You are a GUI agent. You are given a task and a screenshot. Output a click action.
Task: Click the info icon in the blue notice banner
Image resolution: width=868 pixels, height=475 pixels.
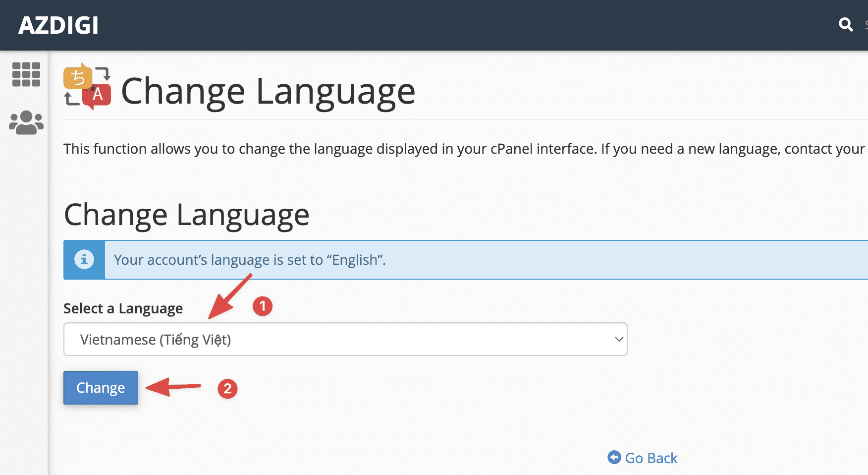(84, 259)
